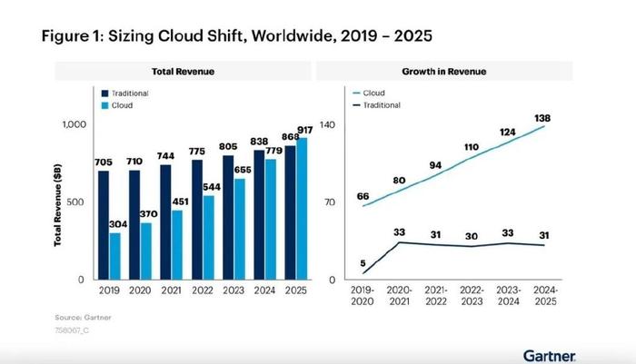
Task: Click the Cloud line legend entry
Action: [369, 93]
